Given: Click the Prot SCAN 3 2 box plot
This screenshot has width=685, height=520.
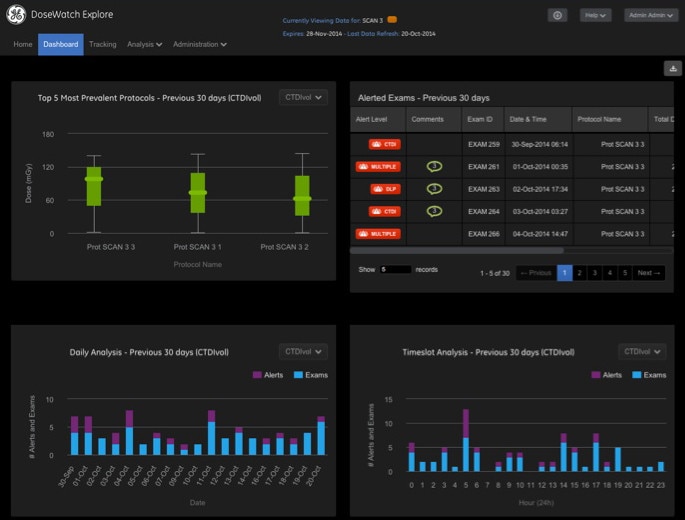Looking at the screenshot, I should click(302, 195).
